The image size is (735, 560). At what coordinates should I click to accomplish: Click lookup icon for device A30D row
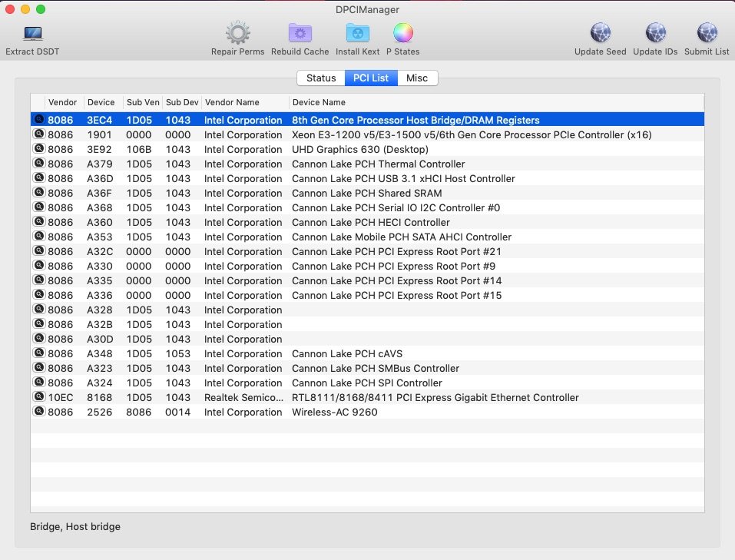coord(39,338)
